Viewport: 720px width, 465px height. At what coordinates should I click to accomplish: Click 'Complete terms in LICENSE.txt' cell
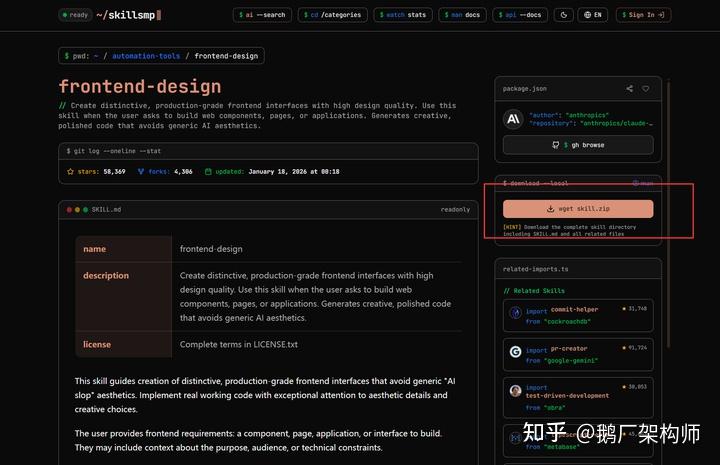[x=239, y=344]
